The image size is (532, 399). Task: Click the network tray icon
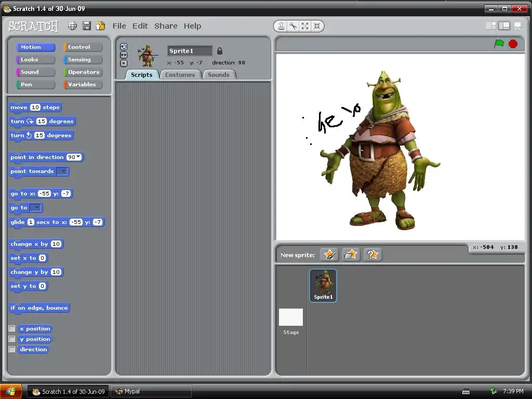494,391
